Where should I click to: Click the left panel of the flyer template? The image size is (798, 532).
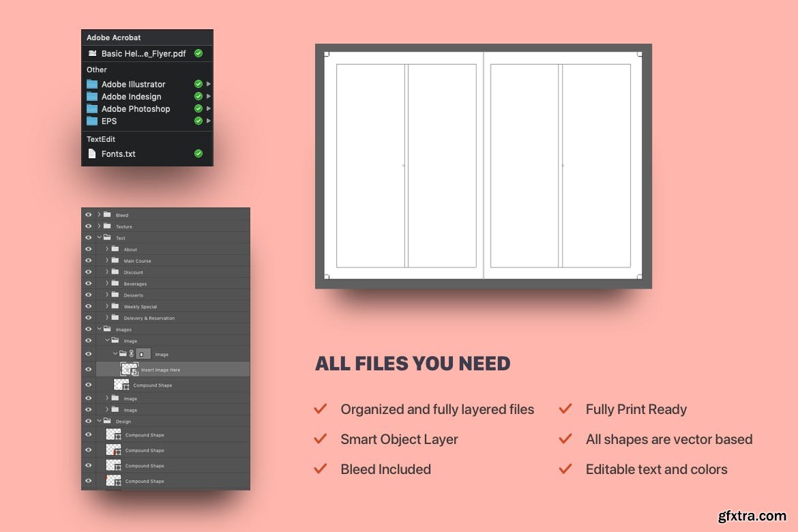[370, 165]
